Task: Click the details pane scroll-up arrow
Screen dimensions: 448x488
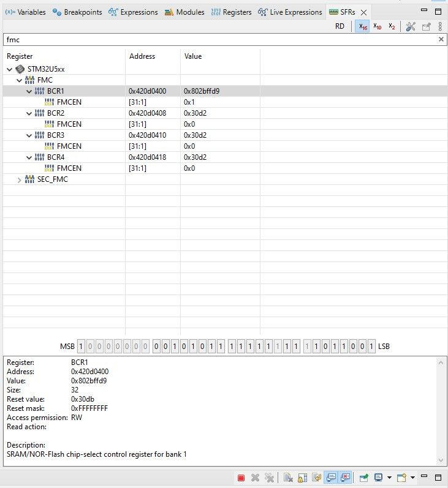Action: (x=441, y=362)
